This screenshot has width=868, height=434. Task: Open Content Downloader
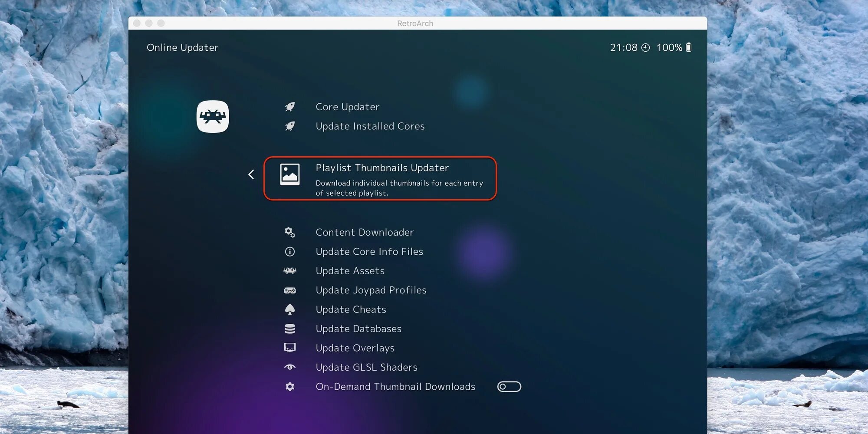(365, 232)
